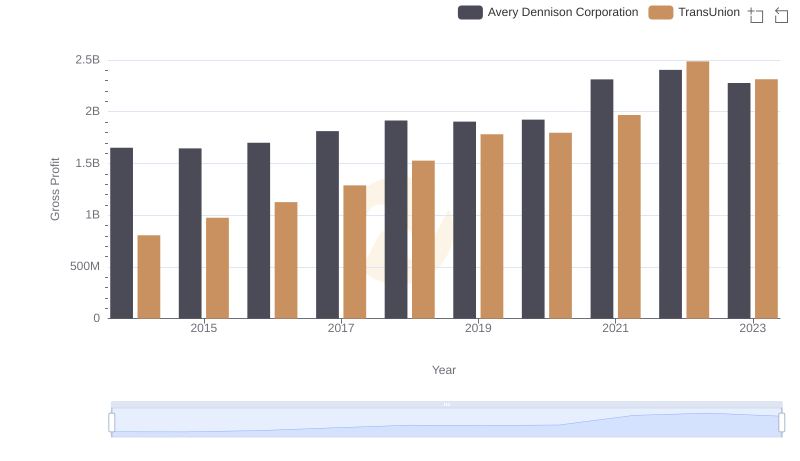Click the 2.5B y-axis label

pos(87,60)
